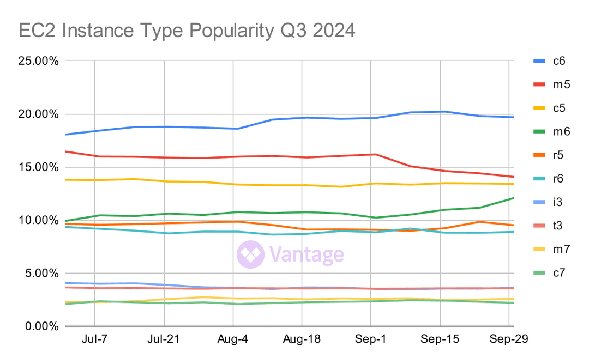Click the pink t3 legend swatch

click(540, 226)
